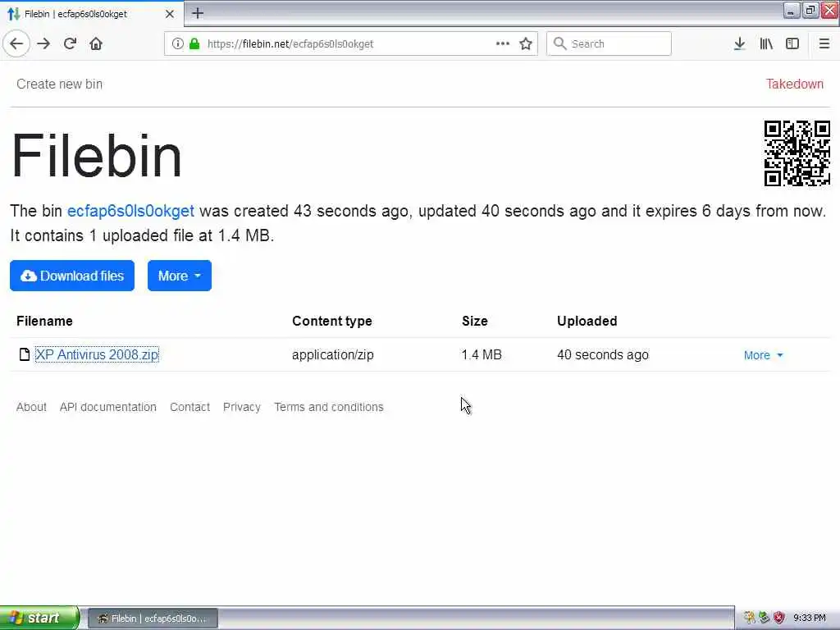This screenshot has height=630, width=840.
Task: Open the Library bookmarks icon
Action: point(766,44)
